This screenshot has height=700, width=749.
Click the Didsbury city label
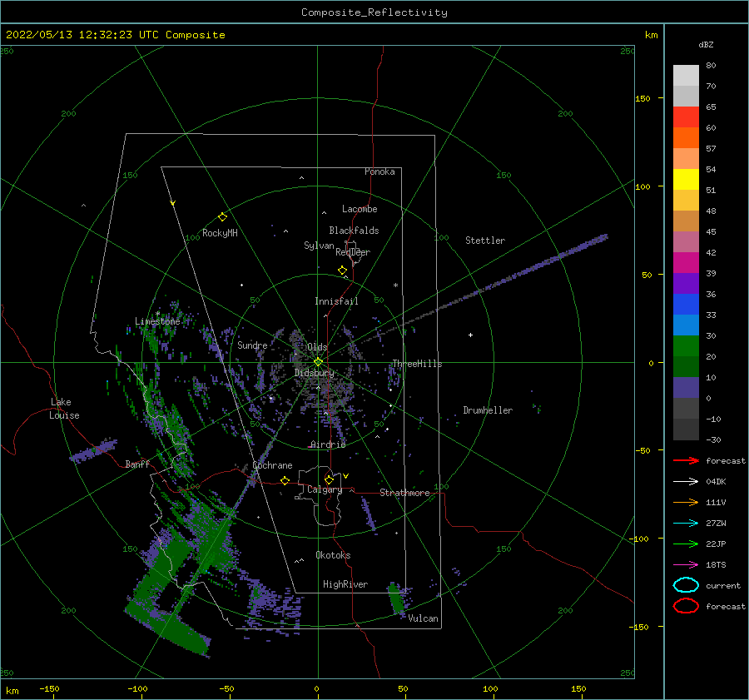(x=315, y=373)
